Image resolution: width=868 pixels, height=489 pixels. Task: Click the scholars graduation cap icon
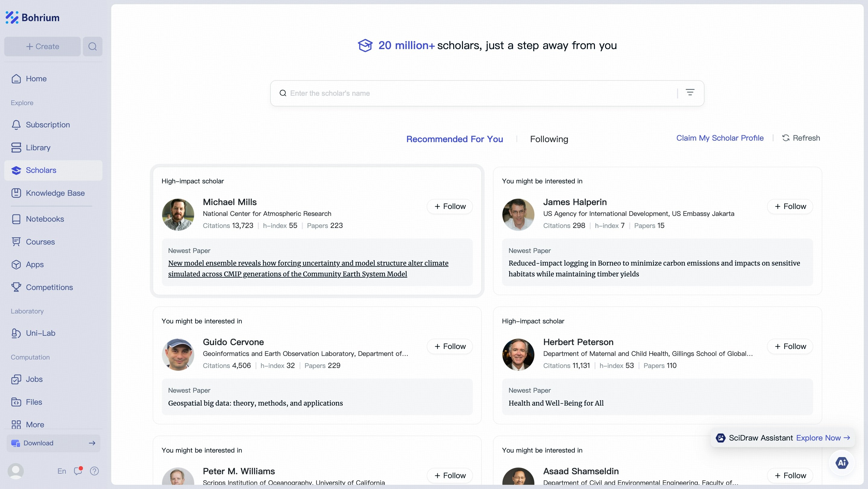click(x=365, y=45)
